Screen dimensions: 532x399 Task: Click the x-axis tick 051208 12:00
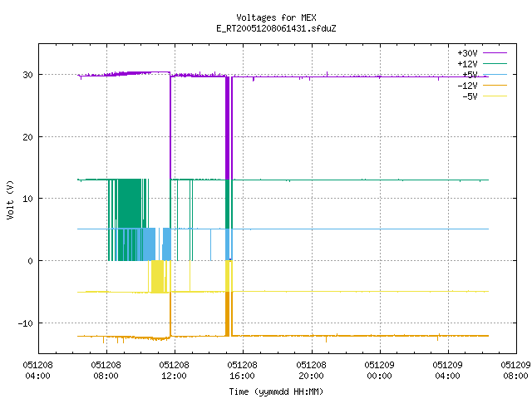175,371
